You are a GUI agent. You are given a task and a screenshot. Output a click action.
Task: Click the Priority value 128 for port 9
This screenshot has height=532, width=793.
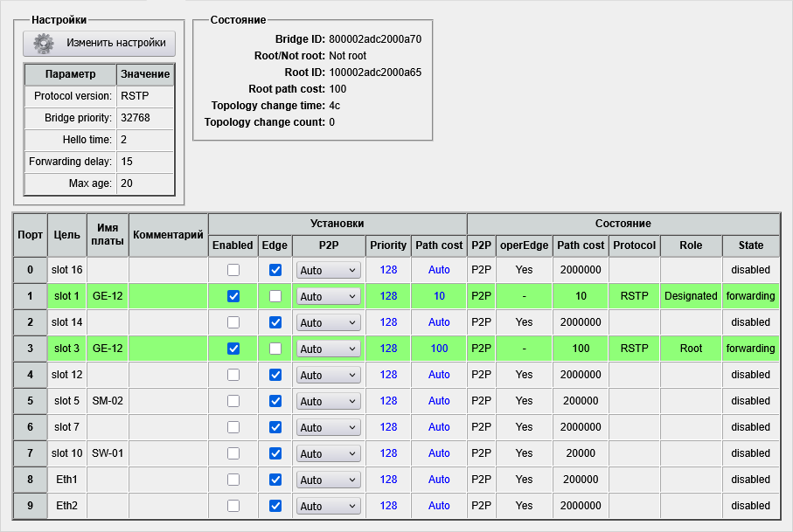[388, 506]
